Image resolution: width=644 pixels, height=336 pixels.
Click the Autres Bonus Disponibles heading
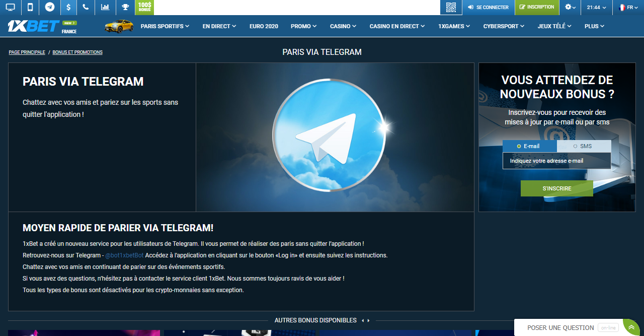point(315,320)
